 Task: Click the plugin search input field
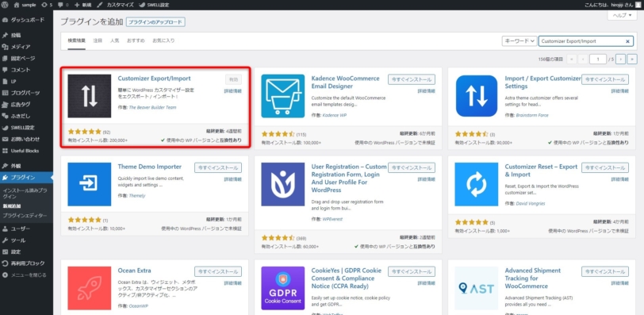click(x=586, y=41)
